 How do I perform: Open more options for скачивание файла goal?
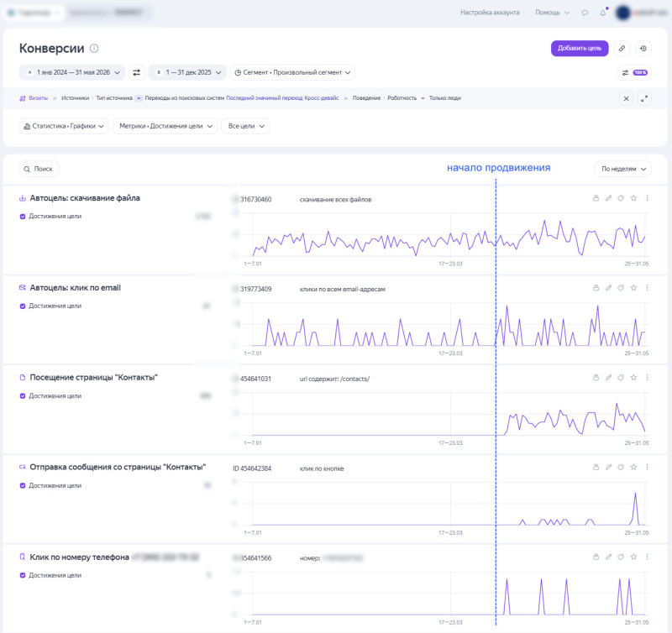pos(647,198)
